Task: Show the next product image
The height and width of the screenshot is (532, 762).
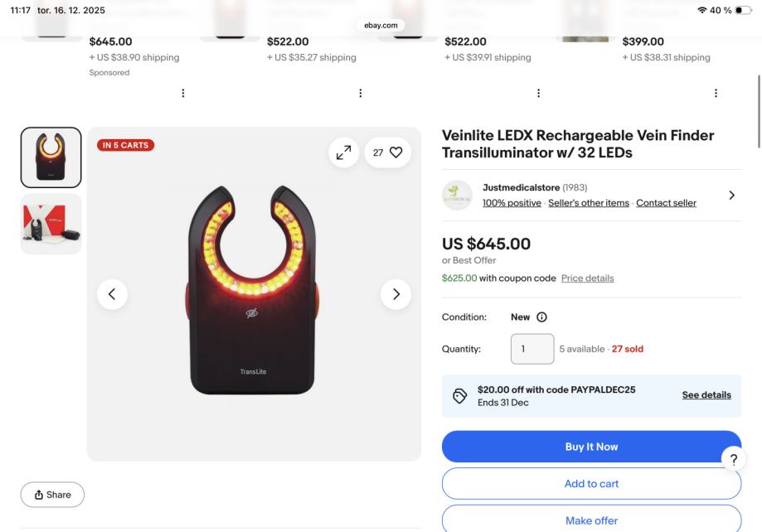Action: pos(396,293)
